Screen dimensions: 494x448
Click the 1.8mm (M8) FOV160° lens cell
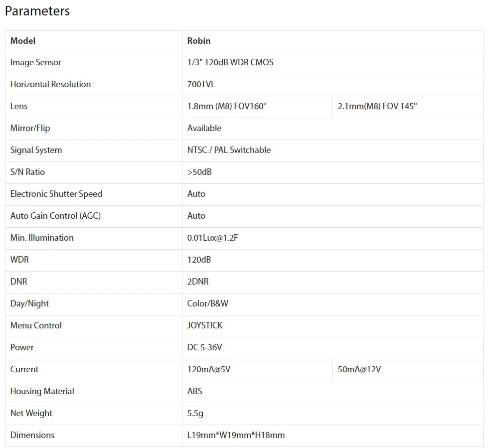coord(257,107)
